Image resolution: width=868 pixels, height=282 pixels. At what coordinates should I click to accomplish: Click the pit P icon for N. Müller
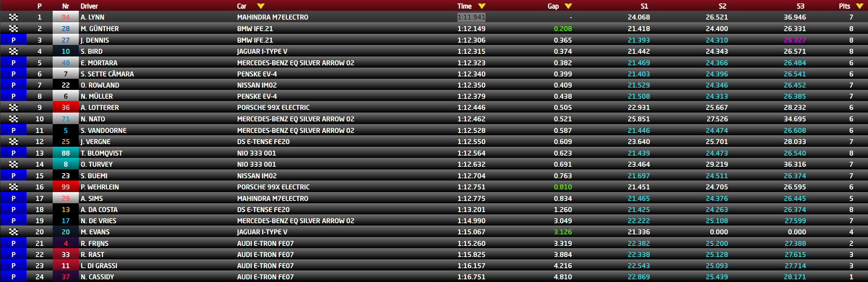[x=13, y=96]
